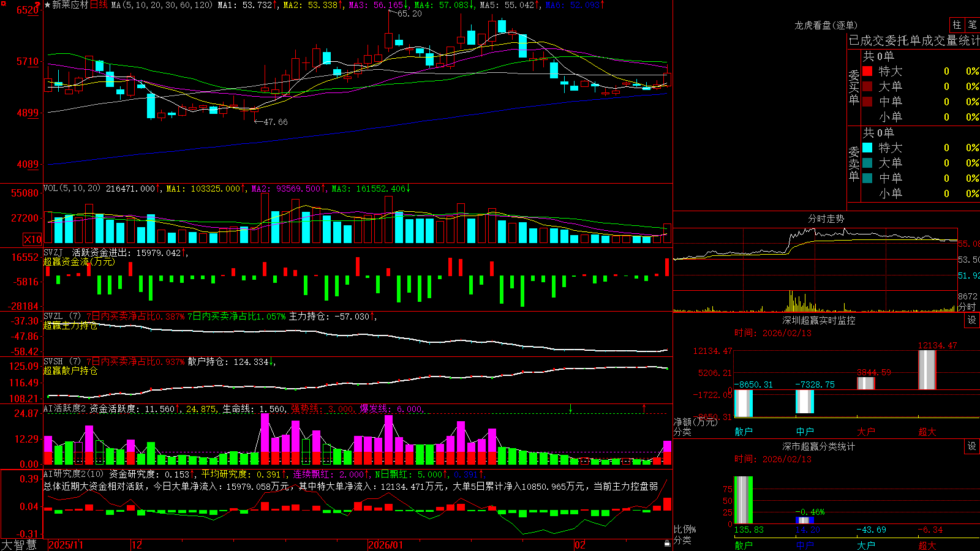The image size is (980, 551).
Task: Click VOL(5,10,20) indicator label
Action: 72,189
